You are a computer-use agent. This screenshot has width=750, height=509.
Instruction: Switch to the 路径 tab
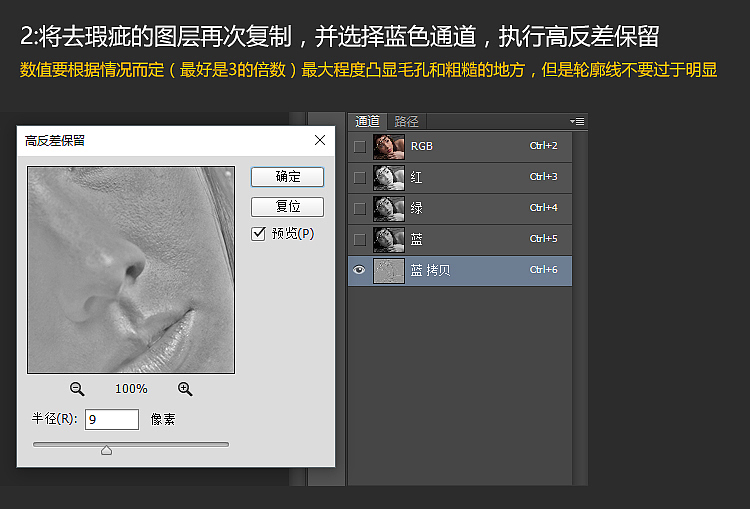coord(407,122)
